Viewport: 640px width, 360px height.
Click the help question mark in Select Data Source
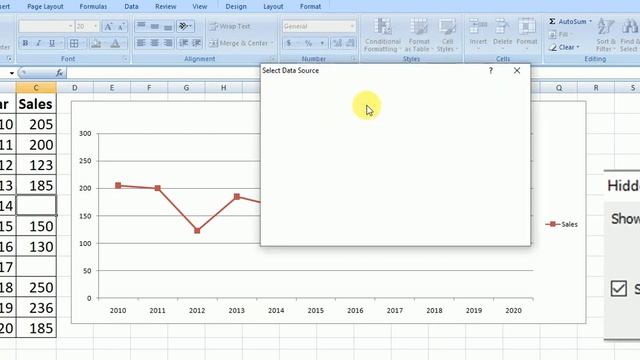coord(491,71)
